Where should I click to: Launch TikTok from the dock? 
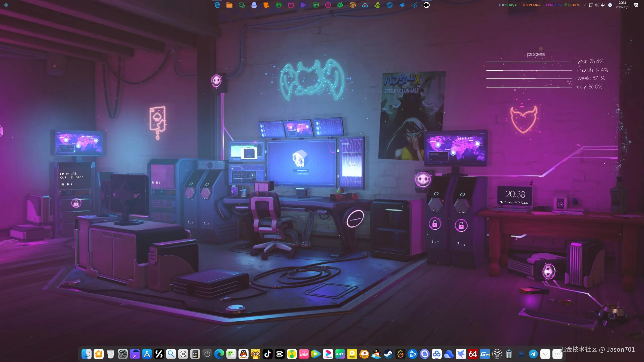(x=268, y=354)
